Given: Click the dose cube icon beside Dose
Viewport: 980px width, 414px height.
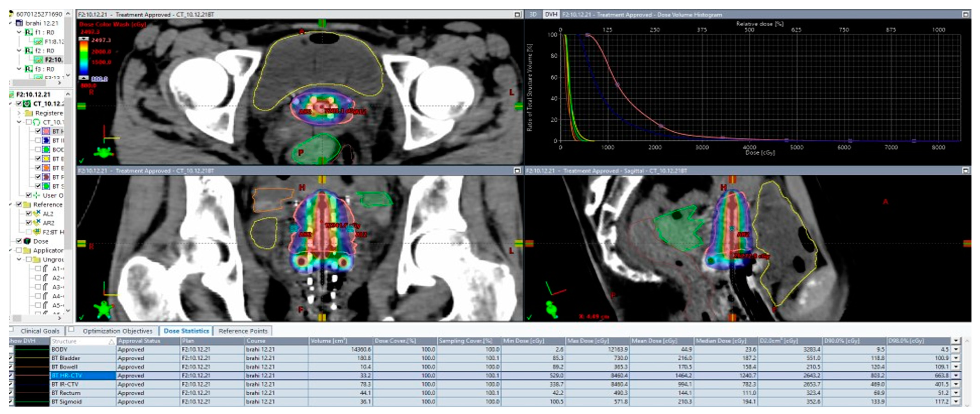Looking at the screenshot, I should pyautogui.click(x=27, y=241).
